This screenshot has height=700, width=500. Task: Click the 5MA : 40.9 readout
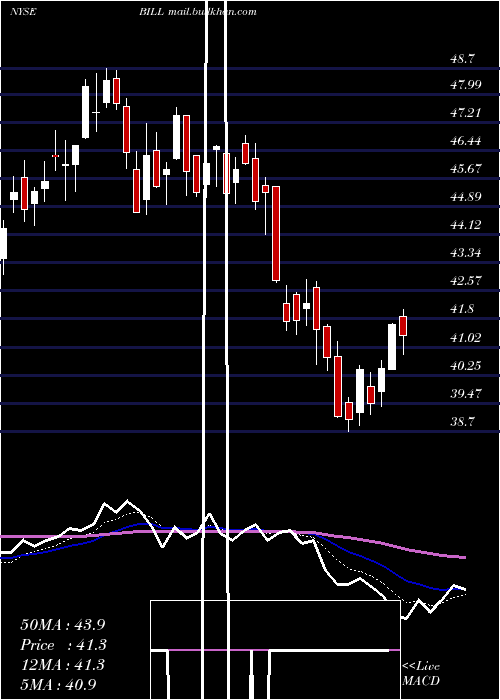58,684
